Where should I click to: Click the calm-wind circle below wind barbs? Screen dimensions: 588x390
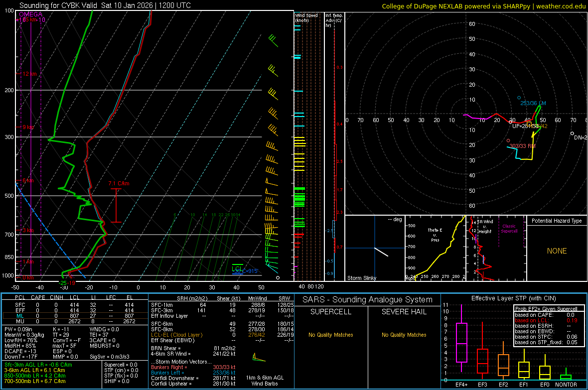278,277
